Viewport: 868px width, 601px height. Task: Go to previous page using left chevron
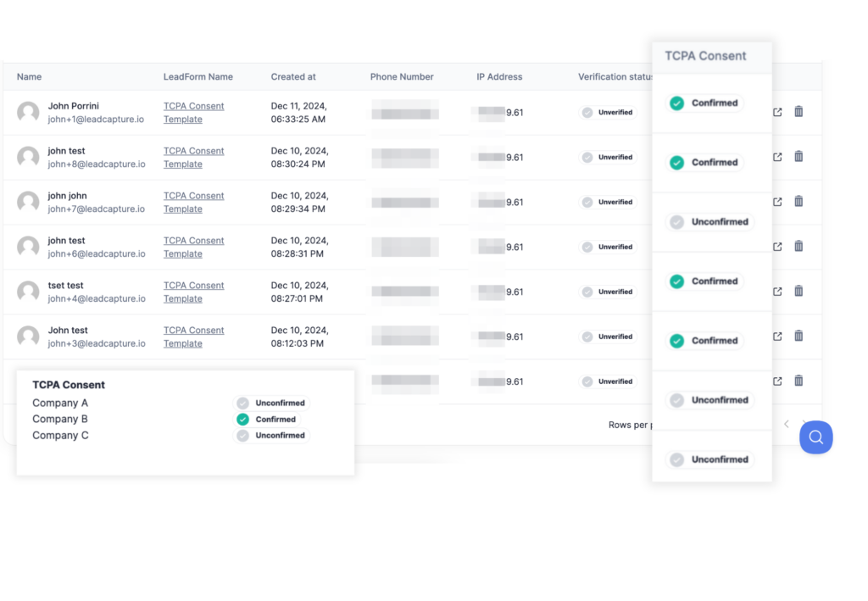[787, 424]
